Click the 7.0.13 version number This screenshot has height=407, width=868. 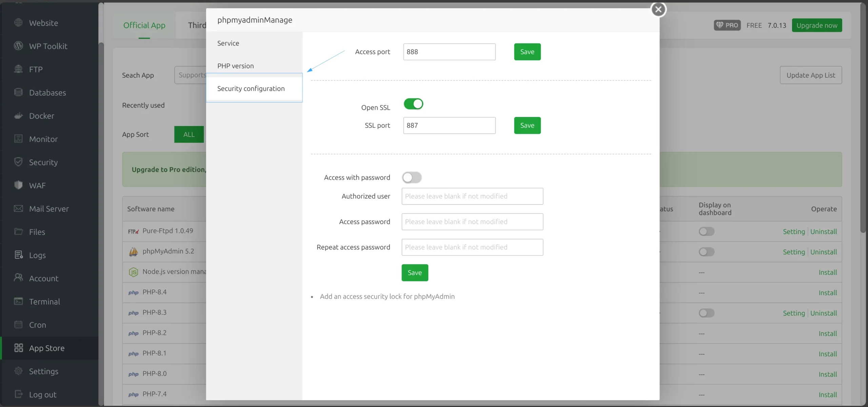click(x=777, y=25)
